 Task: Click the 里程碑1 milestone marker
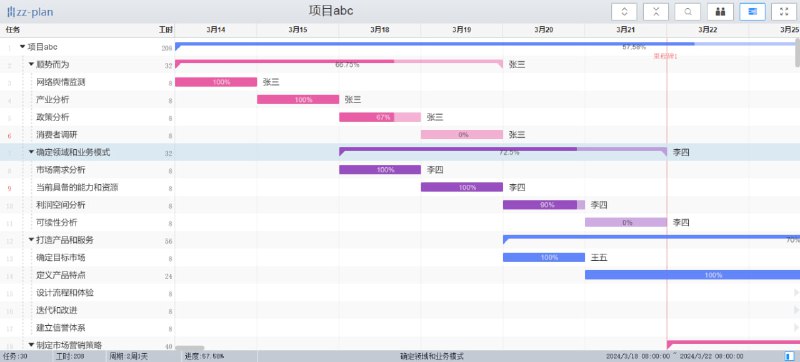(x=666, y=56)
